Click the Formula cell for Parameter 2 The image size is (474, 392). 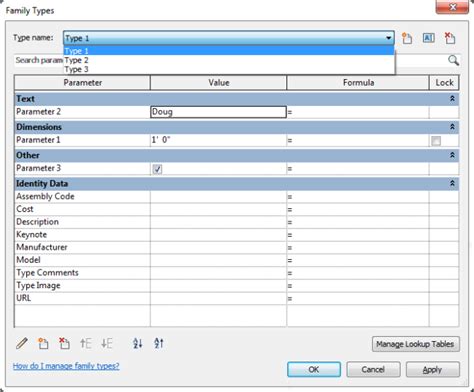358,112
